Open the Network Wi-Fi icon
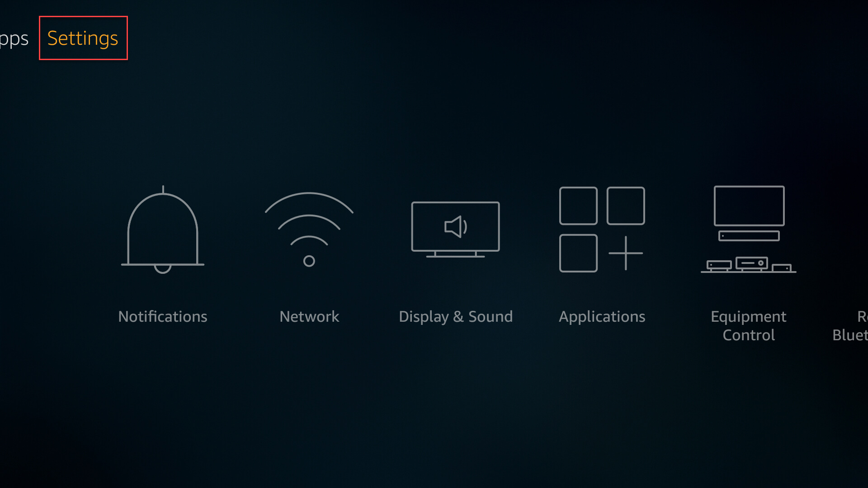868x488 pixels. [309, 230]
